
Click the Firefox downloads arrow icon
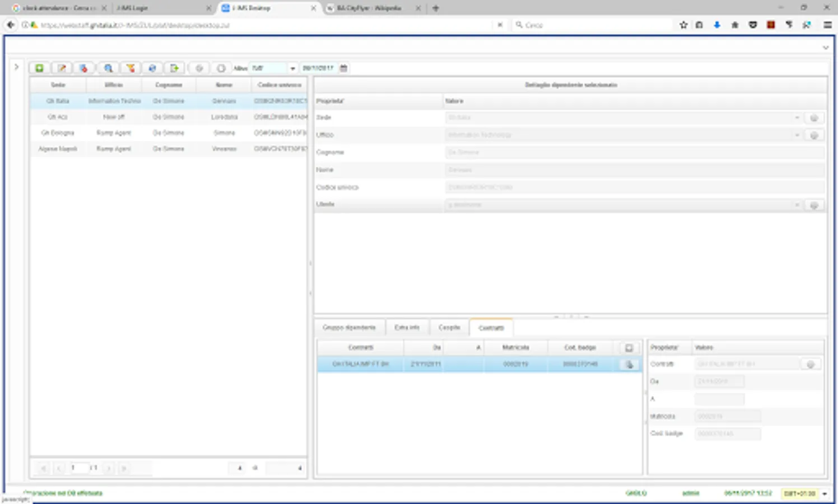(716, 25)
